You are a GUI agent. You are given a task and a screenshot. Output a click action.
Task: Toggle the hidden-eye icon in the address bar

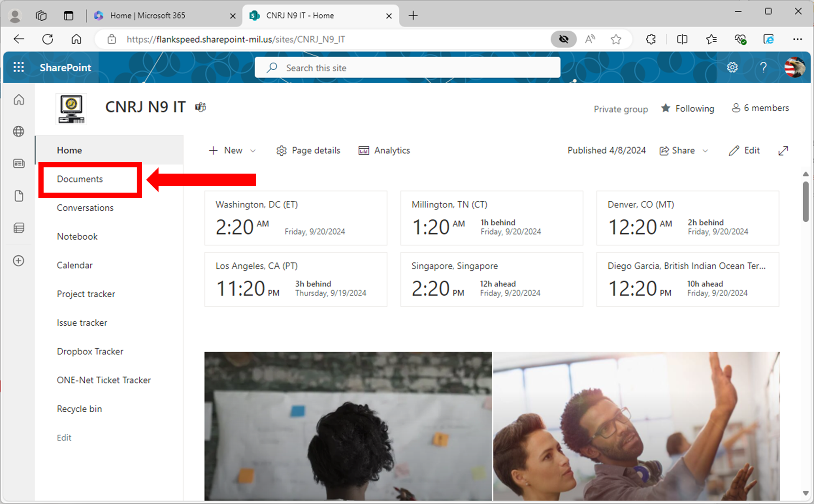click(x=564, y=39)
